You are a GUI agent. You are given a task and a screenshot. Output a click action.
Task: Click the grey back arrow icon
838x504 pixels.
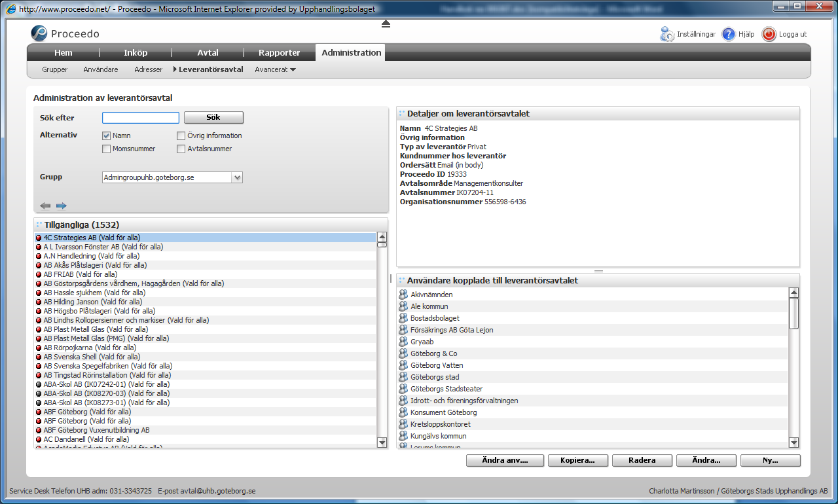45,206
